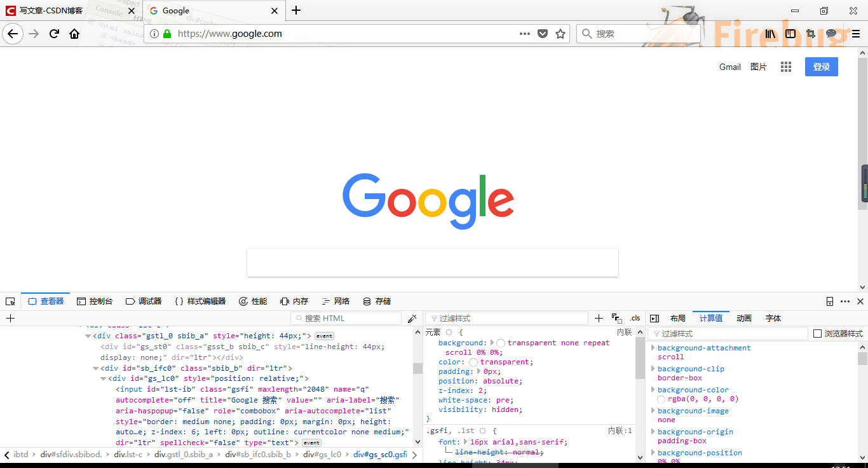The height and width of the screenshot is (468, 868).
Task: Open the 调试器 debugger tab
Action: pos(144,301)
